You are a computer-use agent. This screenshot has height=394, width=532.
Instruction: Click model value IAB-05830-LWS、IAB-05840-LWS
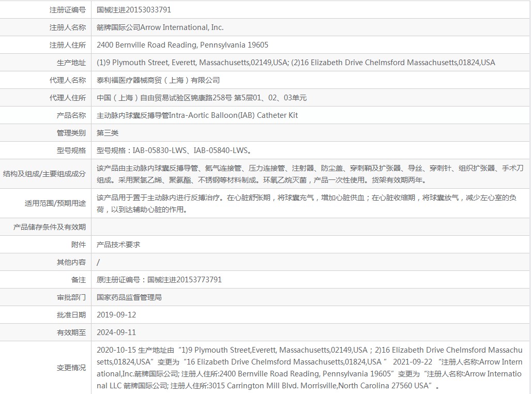(x=174, y=151)
